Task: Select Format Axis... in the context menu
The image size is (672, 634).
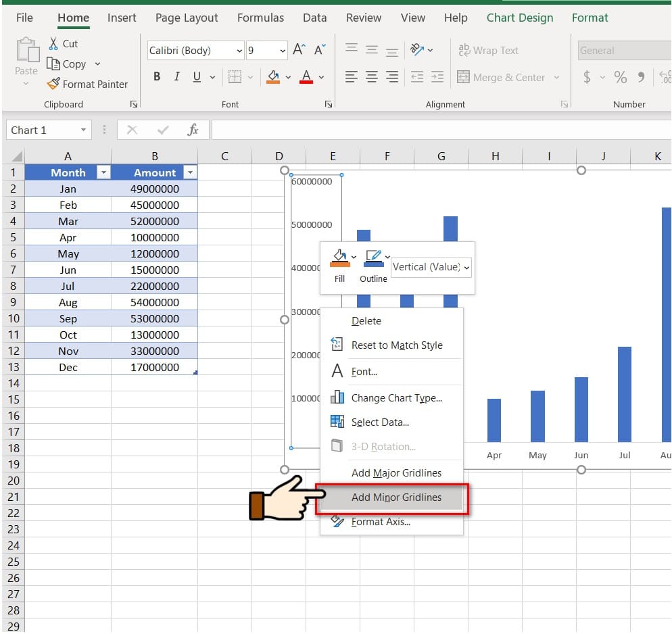Action: coord(381,522)
